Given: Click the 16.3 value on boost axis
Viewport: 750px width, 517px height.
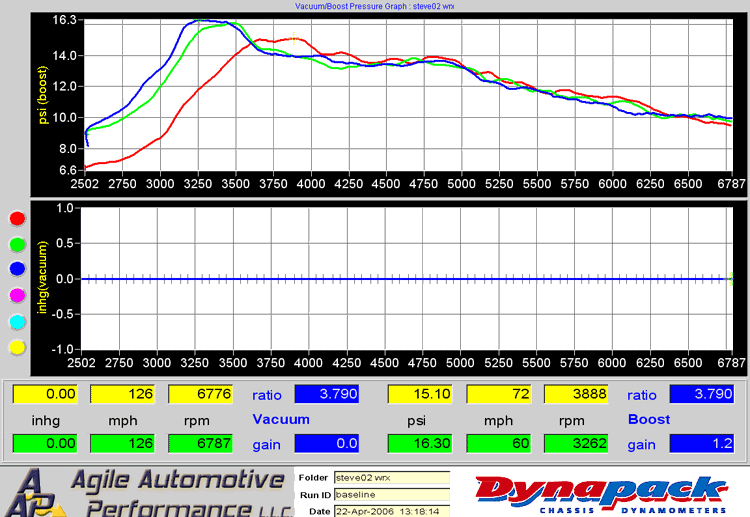Looking at the screenshot, I should [65, 20].
